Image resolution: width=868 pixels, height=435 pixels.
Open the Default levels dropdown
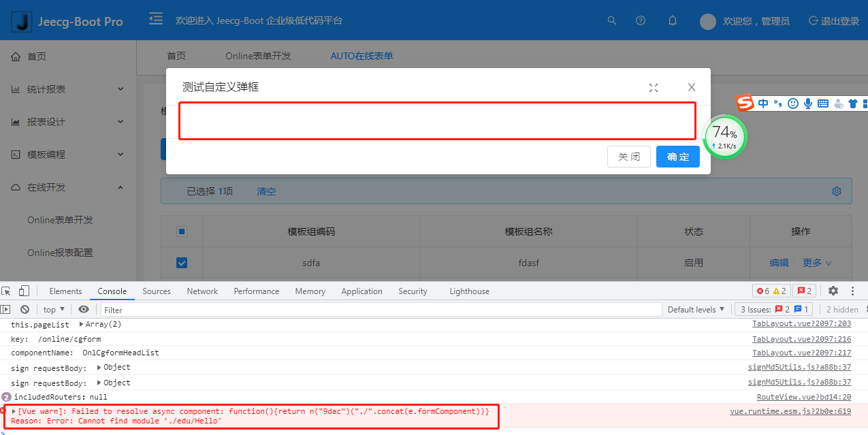pyautogui.click(x=696, y=310)
